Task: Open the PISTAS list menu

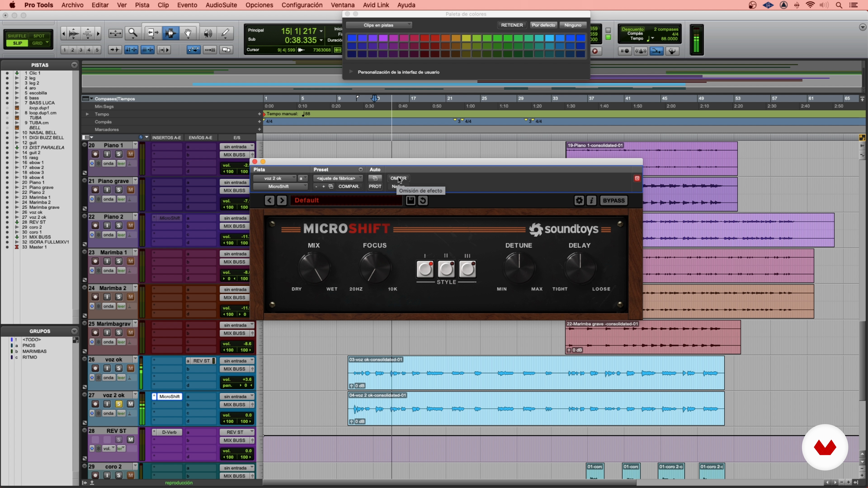Action: click(x=74, y=65)
